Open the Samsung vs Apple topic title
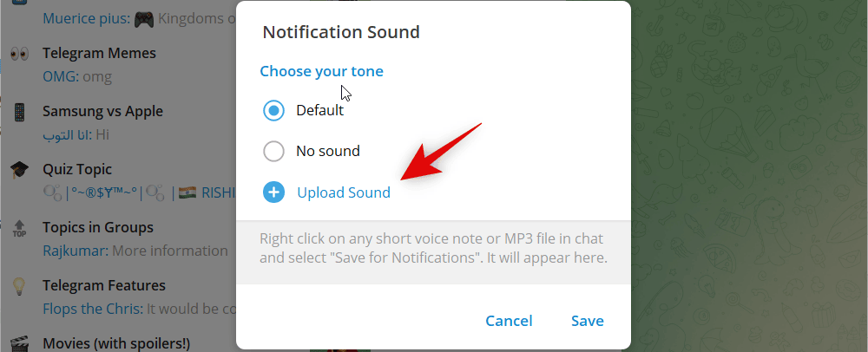Image resolution: width=868 pixels, height=352 pixels. click(x=102, y=111)
